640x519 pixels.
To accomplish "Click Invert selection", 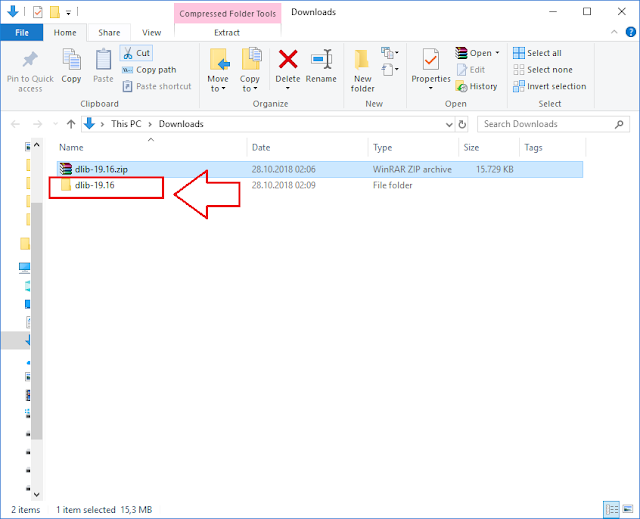I will pos(549,86).
